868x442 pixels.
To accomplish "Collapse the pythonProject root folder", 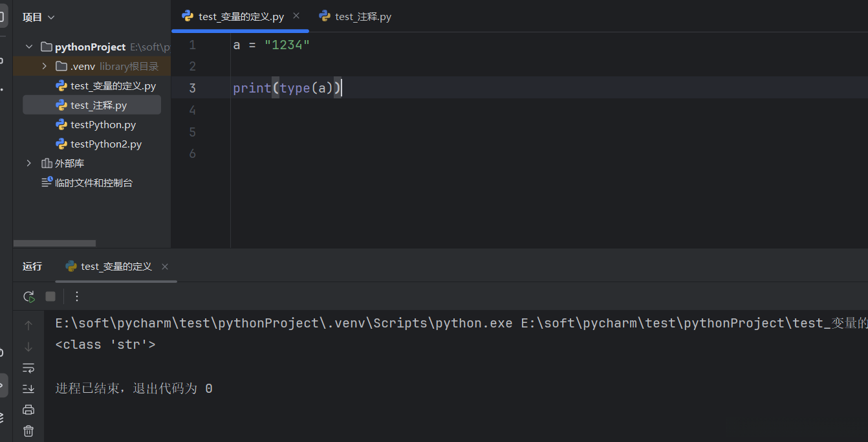I will coord(28,47).
